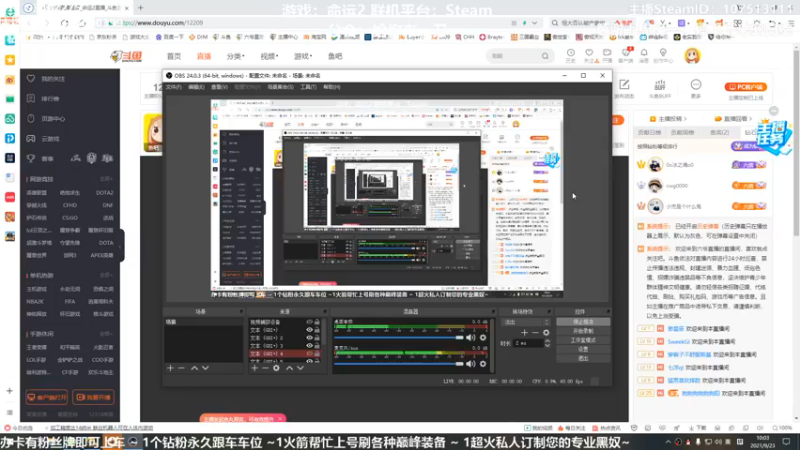This screenshot has height=450, width=800.
Task: Toggle visibility of 文本 (GDI+) 4 source
Action: (x=309, y=354)
